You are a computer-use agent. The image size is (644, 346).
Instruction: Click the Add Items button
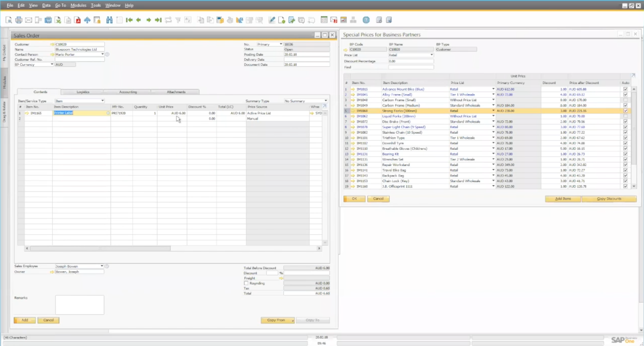point(563,199)
